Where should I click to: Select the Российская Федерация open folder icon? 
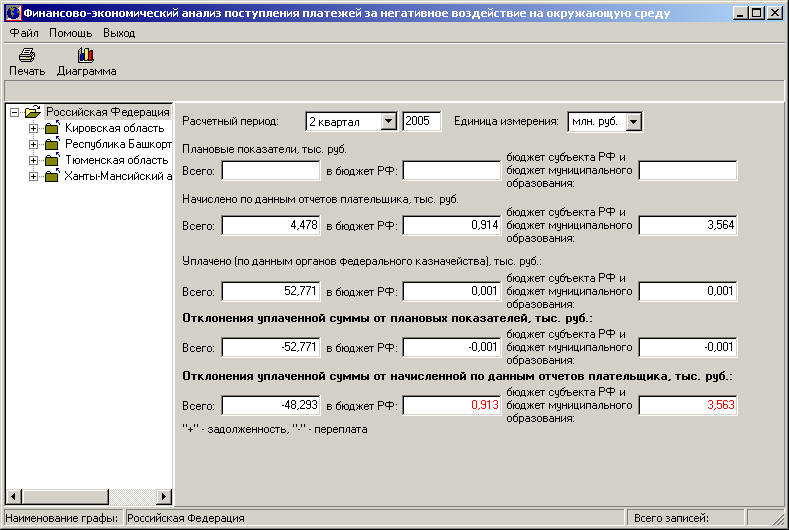click(x=32, y=112)
